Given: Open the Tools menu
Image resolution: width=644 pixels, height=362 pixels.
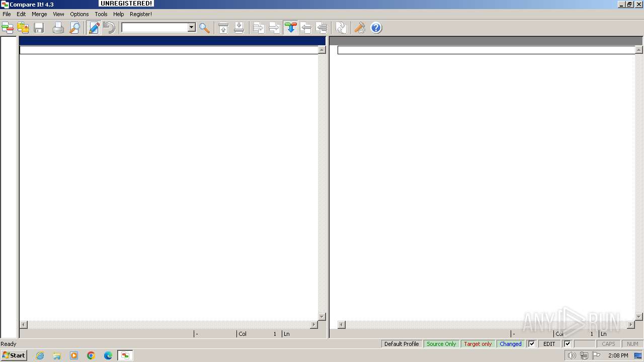Looking at the screenshot, I should coord(101,14).
